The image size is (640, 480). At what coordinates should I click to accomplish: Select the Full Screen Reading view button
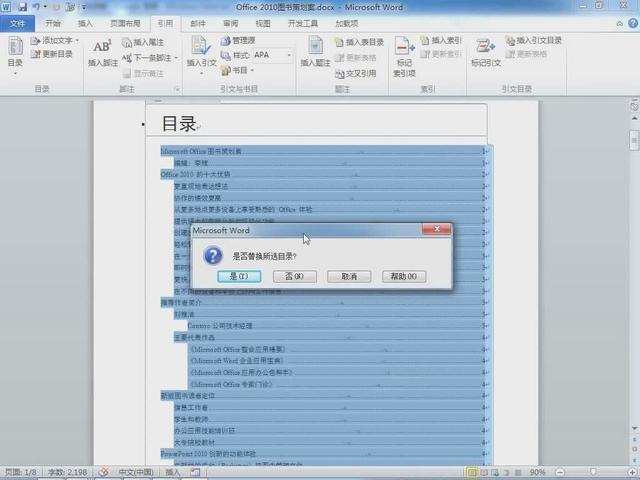coord(484,472)
